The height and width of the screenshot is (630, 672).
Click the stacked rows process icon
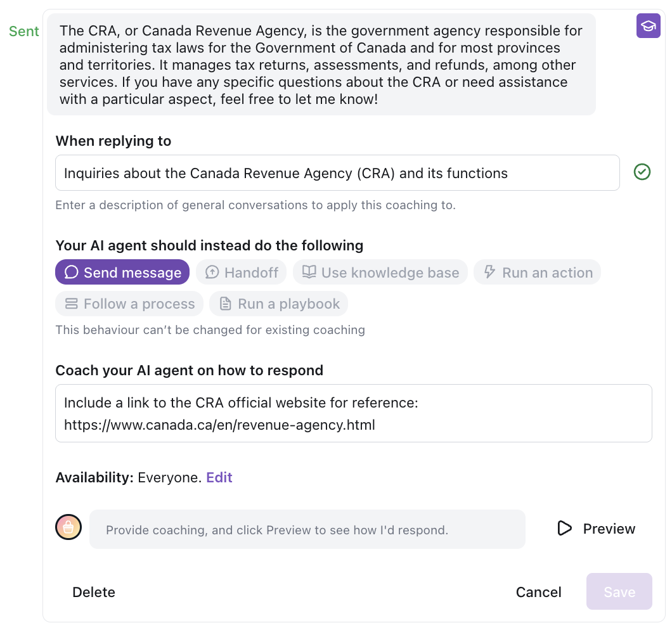72,304
